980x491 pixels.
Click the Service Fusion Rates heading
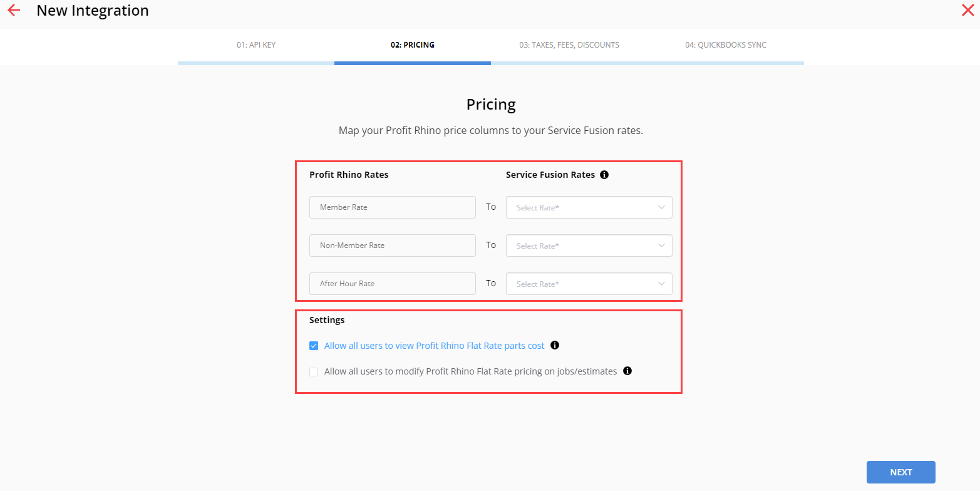(550, 175)
